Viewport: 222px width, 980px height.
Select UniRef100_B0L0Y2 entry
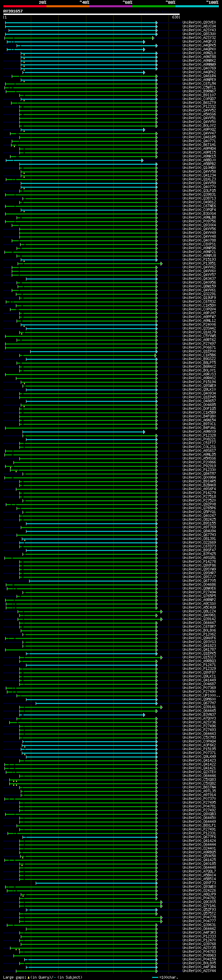pyautogui.click(x=199, y=125)
